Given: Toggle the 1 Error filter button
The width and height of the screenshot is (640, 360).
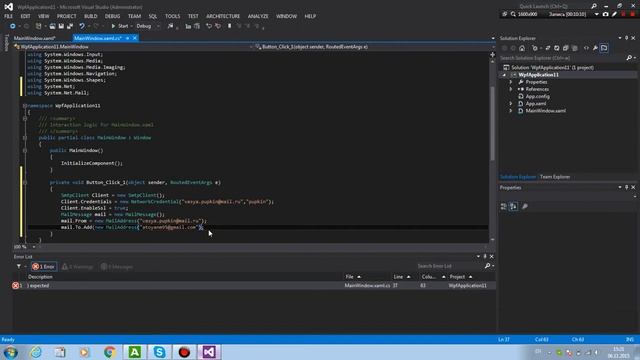Looking at the screenshot, I should tap(44, 267).
